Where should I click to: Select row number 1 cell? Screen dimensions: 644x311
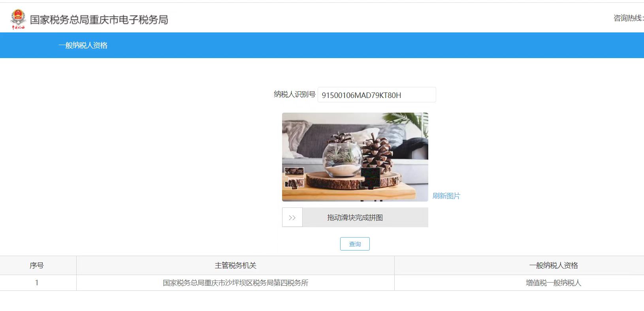coord(37,283)
